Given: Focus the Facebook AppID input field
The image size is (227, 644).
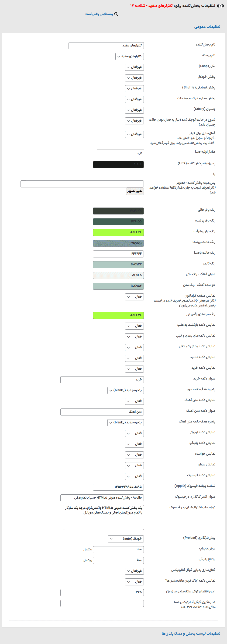Looking at the screenshot, I should coord(118,487).
